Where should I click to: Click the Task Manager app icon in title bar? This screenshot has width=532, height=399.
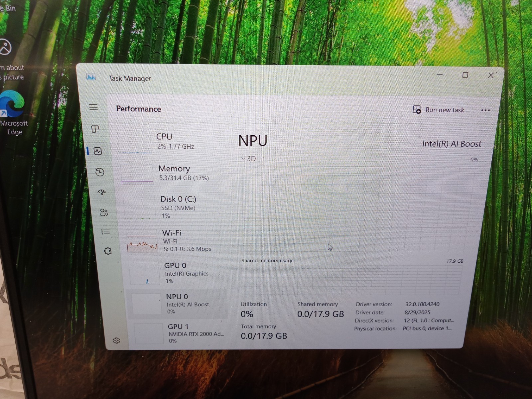tap(91, 77)
